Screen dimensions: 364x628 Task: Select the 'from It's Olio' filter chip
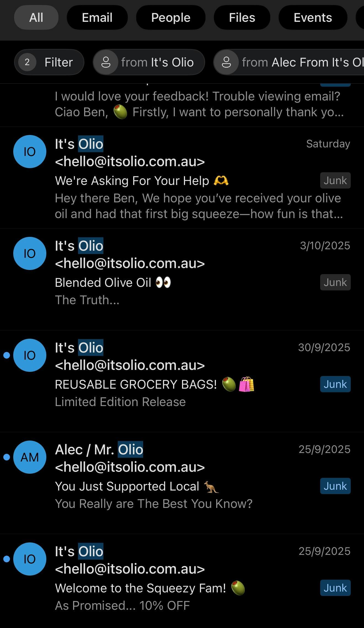157,62
